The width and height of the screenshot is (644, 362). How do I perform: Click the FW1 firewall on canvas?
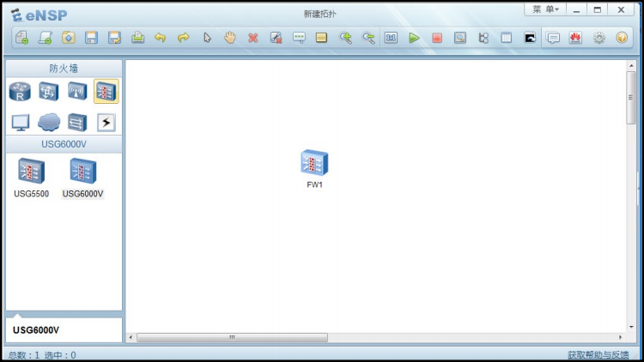314,163
